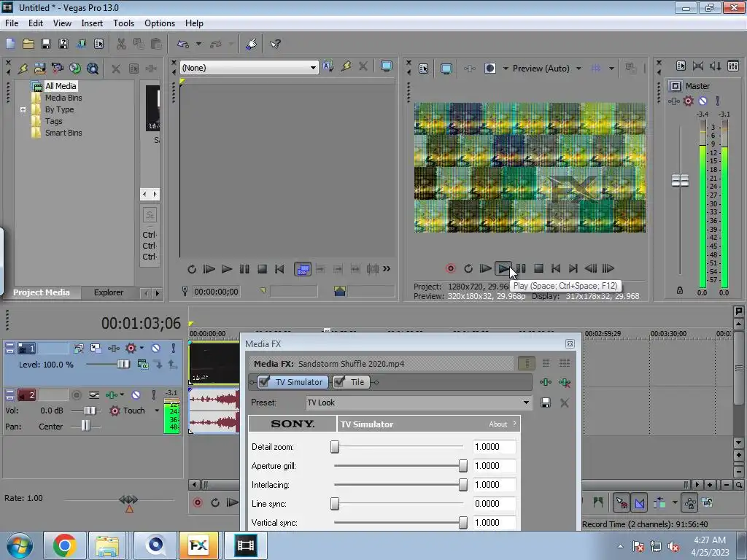Select the Smart Bins folder
The width and height of the screenshot is (747, 560).
pyautogui.click(x=63, y=133)
